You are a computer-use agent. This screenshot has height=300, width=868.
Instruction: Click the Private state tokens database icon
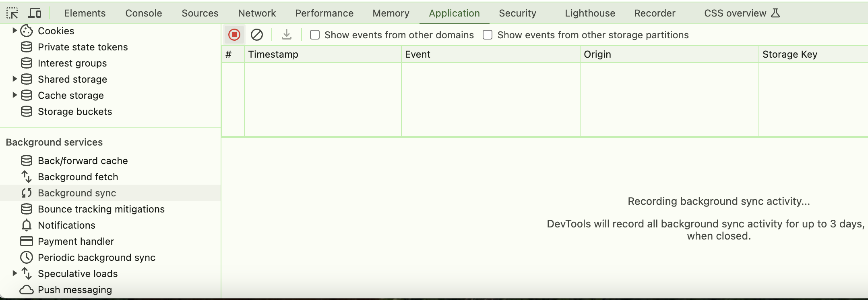pyautogui.click(x=27, y=47)
